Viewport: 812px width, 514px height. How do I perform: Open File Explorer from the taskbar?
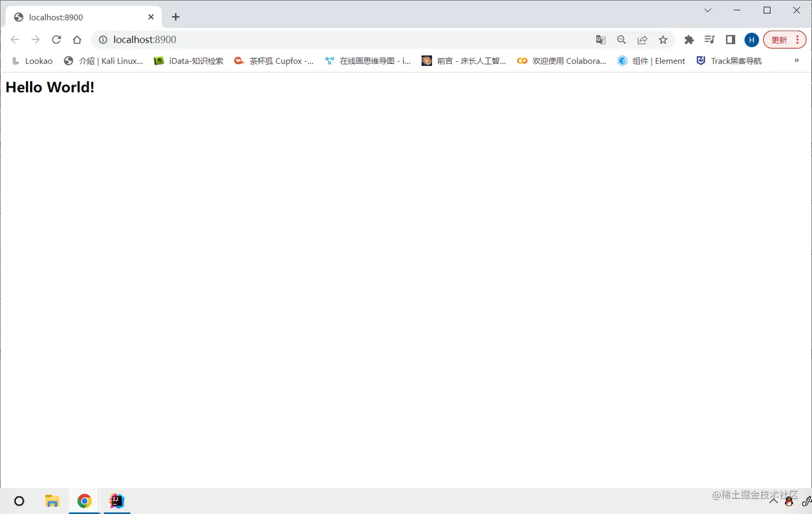click(52, 501)
